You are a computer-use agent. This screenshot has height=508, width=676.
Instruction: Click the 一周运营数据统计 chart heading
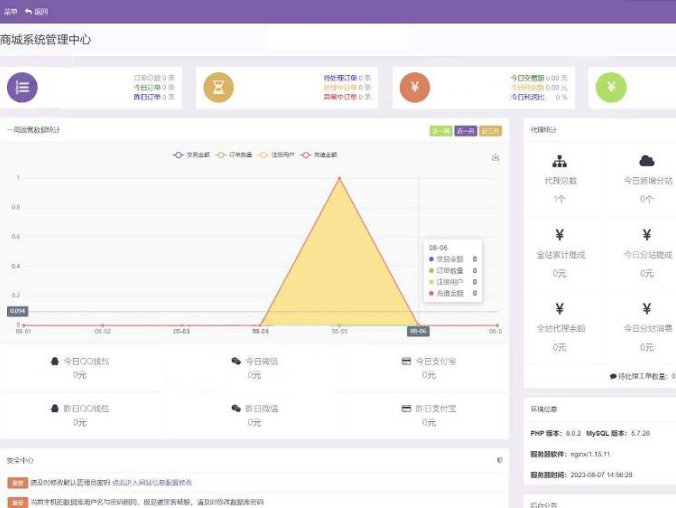34,130
